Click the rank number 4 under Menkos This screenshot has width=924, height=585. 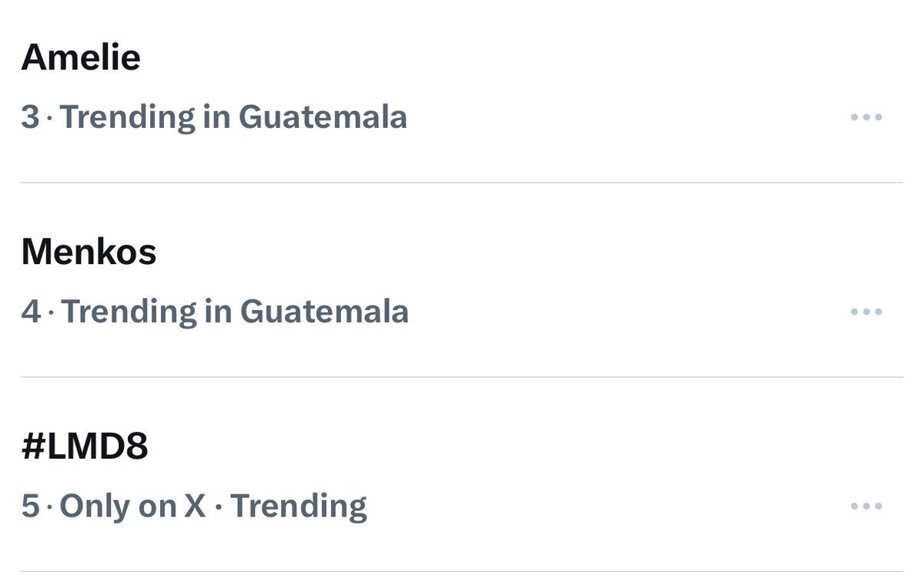click(x=31, y=312)
